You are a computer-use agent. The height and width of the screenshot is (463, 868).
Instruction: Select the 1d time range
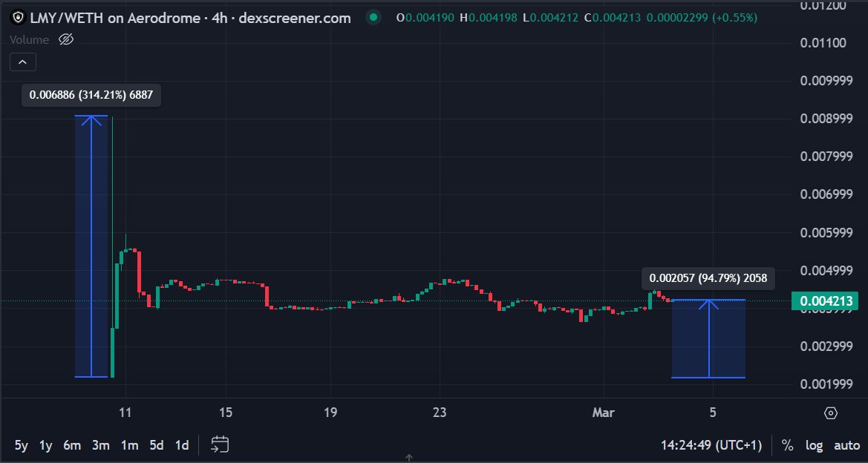click(182, 444)
